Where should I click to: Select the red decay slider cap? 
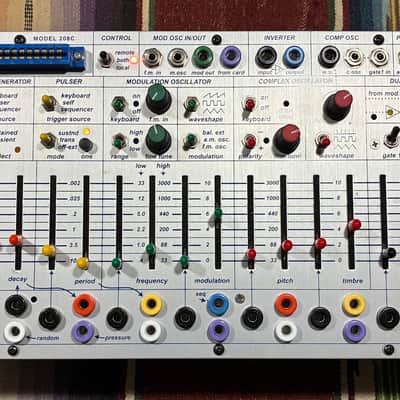[15, 240]
